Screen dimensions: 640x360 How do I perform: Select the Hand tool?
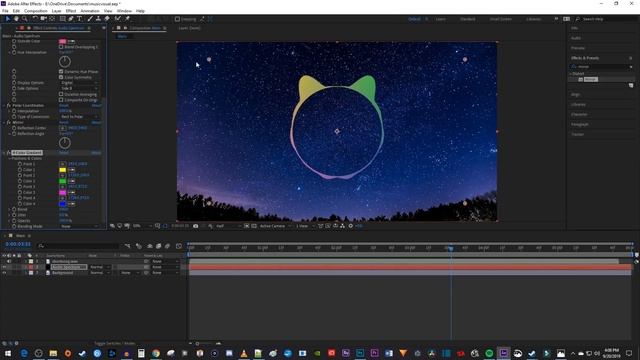pos(16,19)
